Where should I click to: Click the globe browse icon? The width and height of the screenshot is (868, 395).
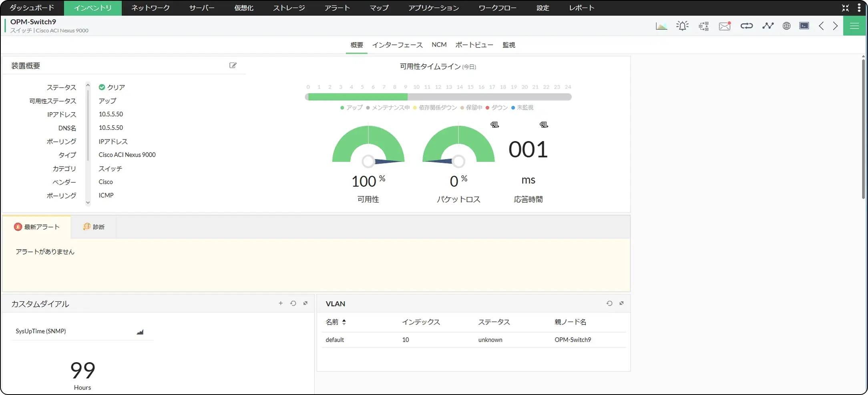[x=787, y=26]
